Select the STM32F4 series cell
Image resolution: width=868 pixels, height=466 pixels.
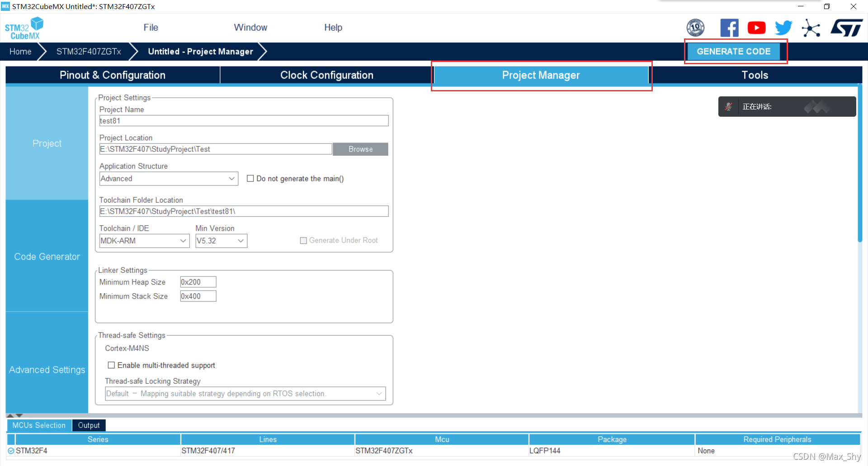(98, 451)
